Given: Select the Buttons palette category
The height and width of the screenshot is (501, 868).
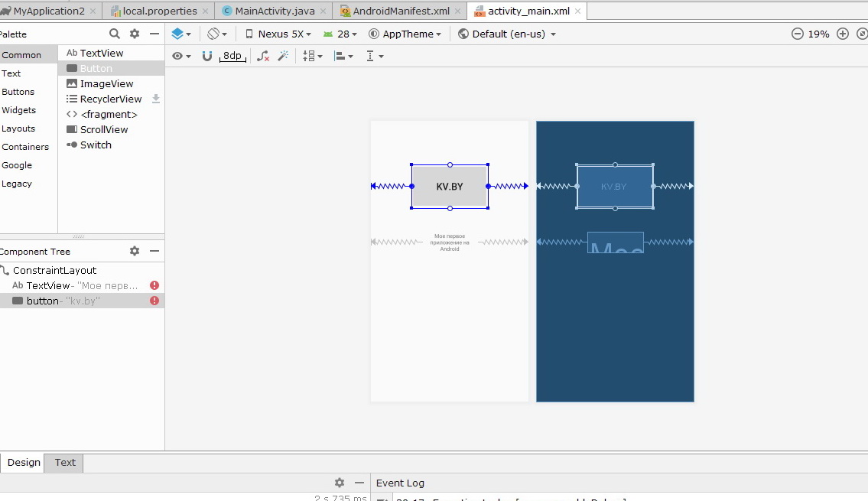Looking at the screenshot, I should 28,91.
